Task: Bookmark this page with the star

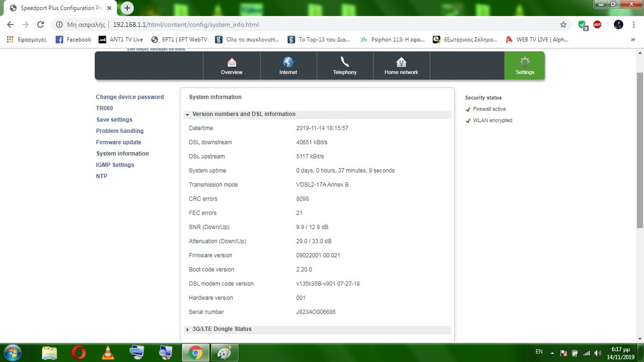Action: click(563, 25)
